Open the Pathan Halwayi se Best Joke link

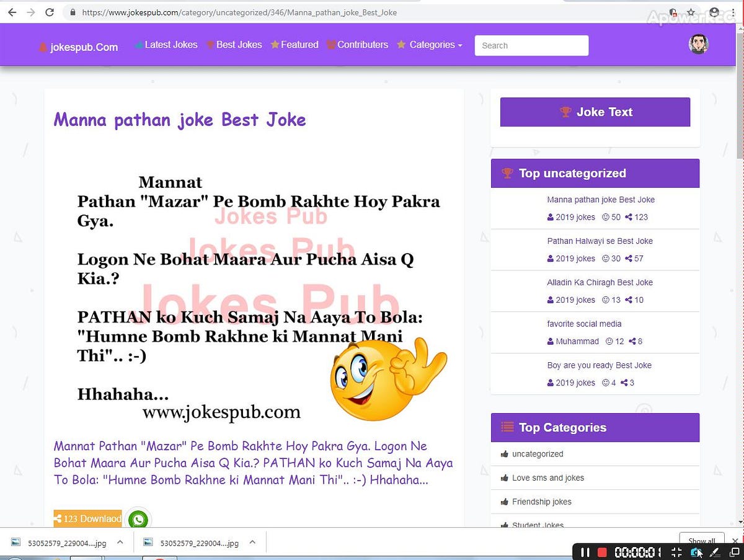[x=600, y=241]
